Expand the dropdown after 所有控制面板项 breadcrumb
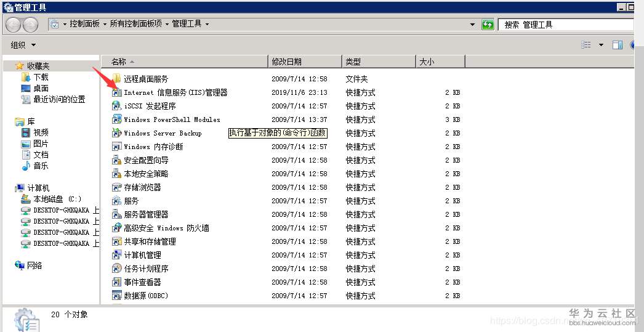This screenshot has width=644, height=332. click(167, 24)
